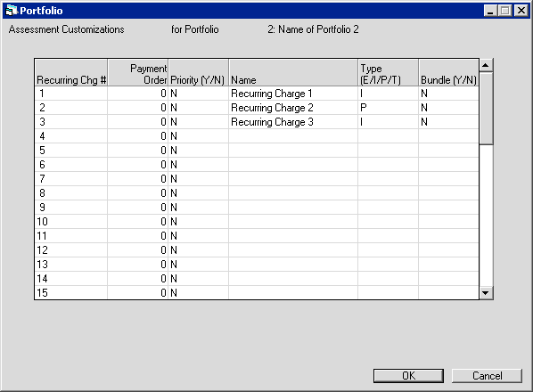Click Payment Order cell in row 7
The height and width of the screenshot is (392, 533).
137,179
